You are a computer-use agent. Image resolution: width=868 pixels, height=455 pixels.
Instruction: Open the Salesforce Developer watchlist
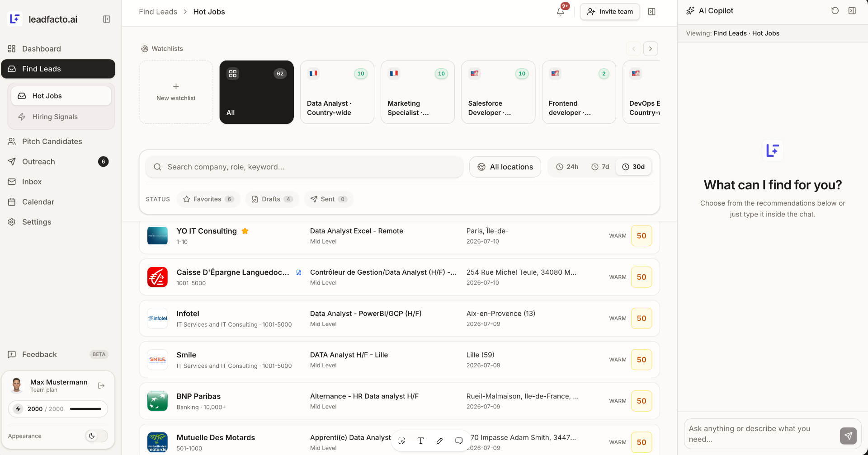coord(498,92)
